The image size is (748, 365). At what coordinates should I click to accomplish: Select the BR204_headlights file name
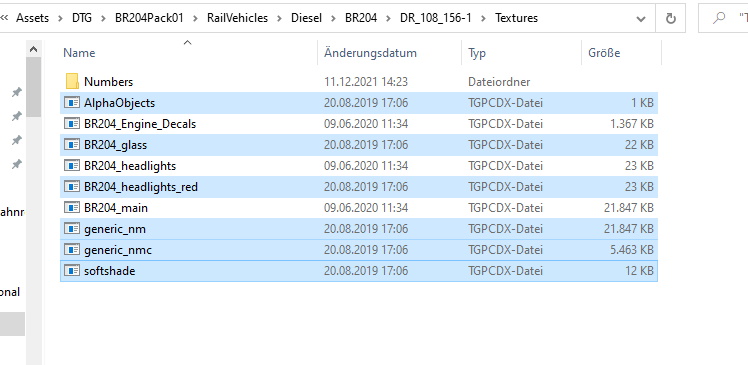[x=130, y=166]
